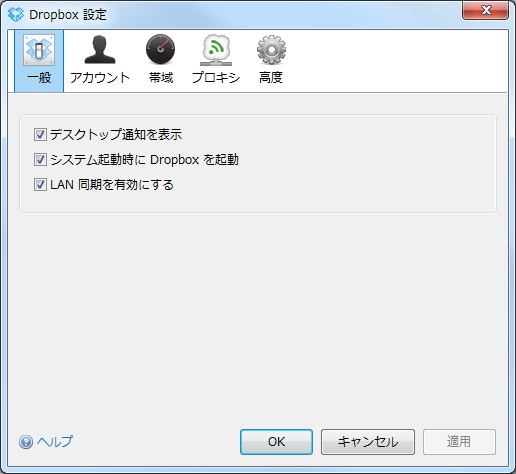Uncheck デスクトップ通知を表示 checkbox
The width and height of the screenshot is (516, 474).
pyautogui.click(x=40, y=135)
